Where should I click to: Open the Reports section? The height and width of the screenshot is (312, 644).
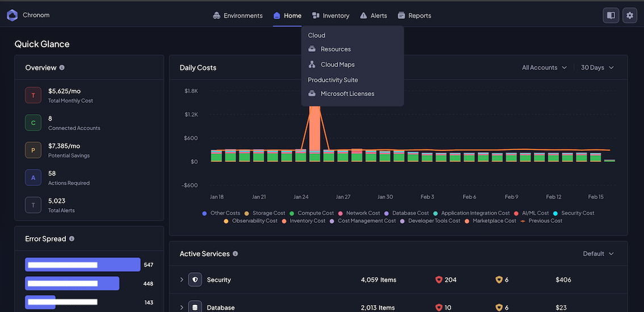[x=414, y=15]
